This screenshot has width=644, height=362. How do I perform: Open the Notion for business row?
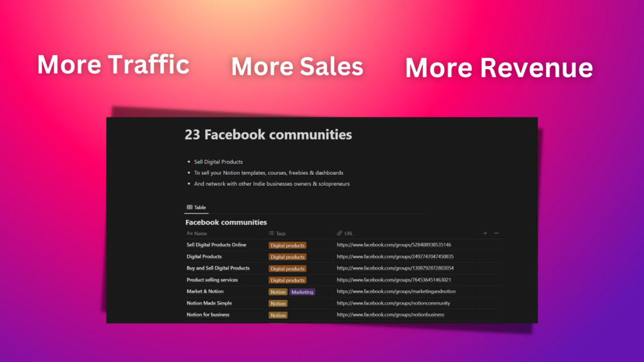click(x=208, y=315)
